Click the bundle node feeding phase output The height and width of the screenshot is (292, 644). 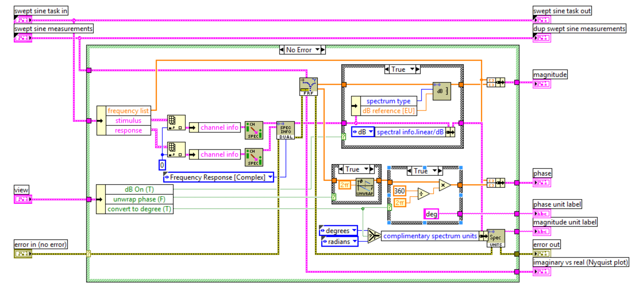click(x=496, y=183)
